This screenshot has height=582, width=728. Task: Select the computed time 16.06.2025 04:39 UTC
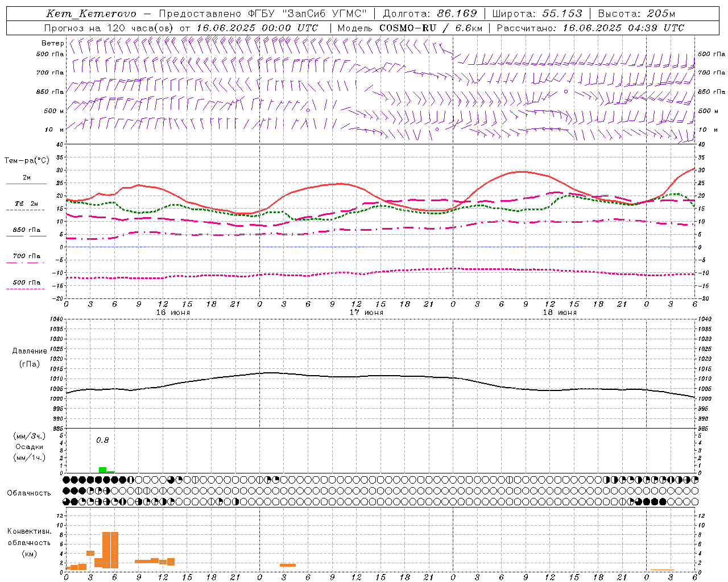[623, 28]
